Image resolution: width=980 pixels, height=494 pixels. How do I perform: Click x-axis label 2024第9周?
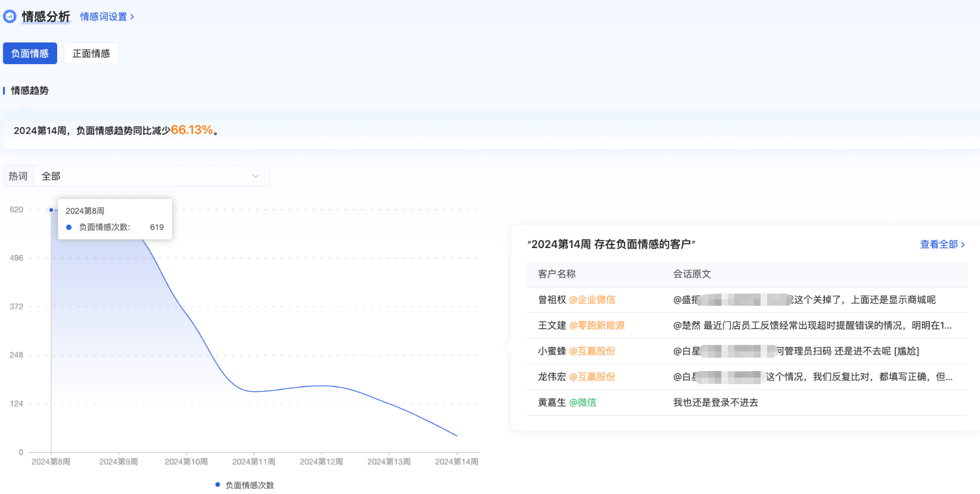click(118, 462)
